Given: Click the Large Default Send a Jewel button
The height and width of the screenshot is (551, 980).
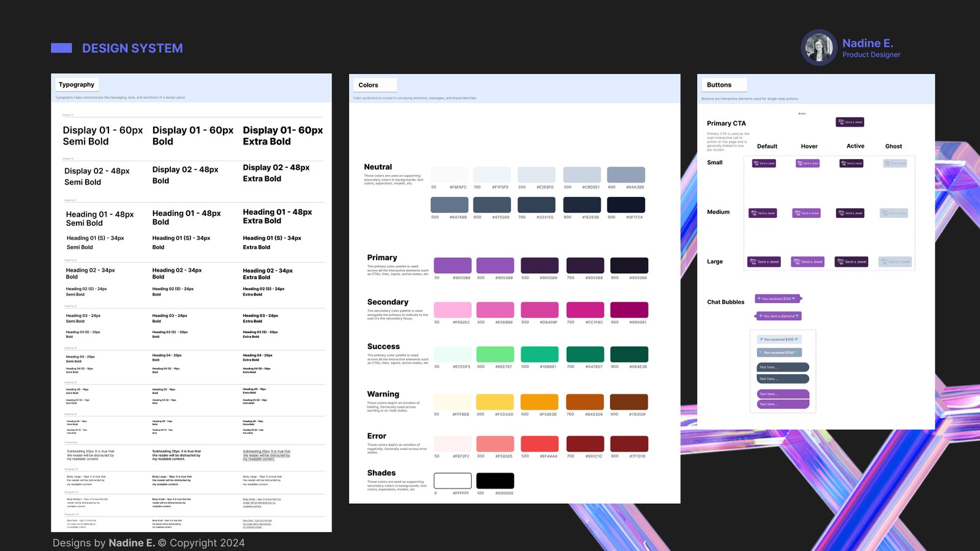Looking at the screenshot, I should (x=764, y=261).
